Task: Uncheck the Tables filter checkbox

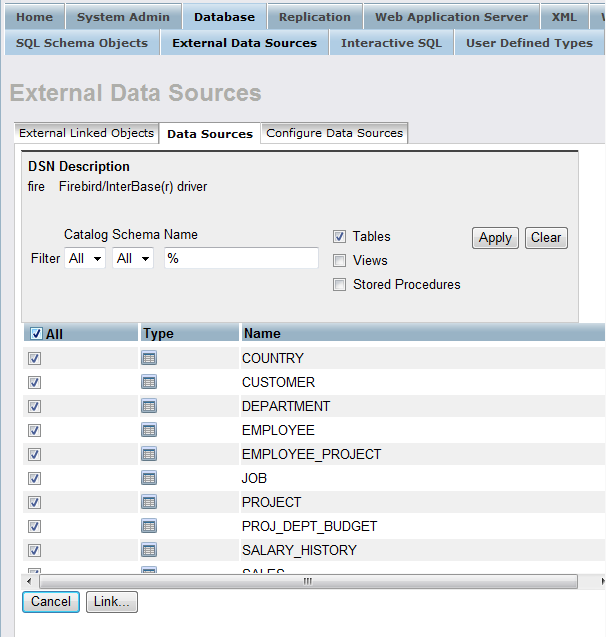Action: pos(340,237)
